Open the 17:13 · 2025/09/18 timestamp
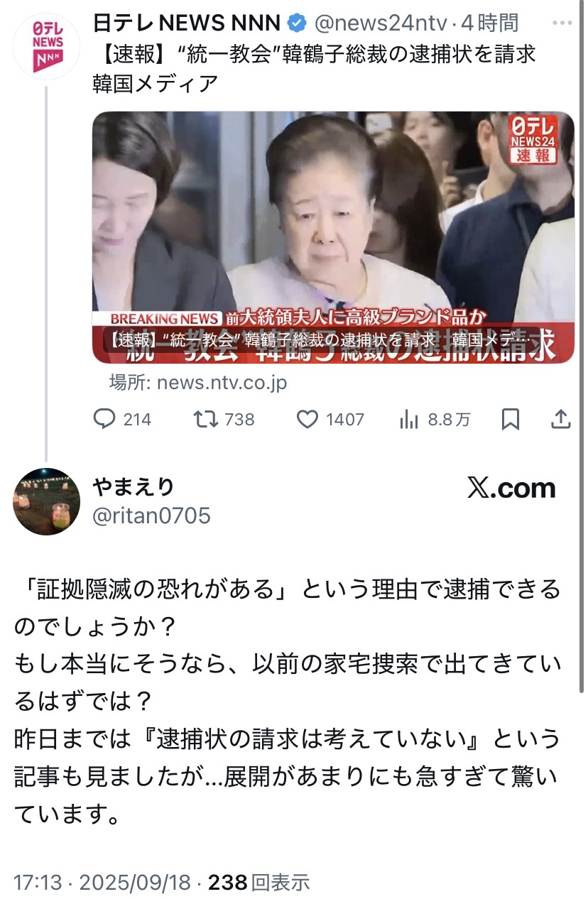588x899 pixels. (x=102, y=883)
